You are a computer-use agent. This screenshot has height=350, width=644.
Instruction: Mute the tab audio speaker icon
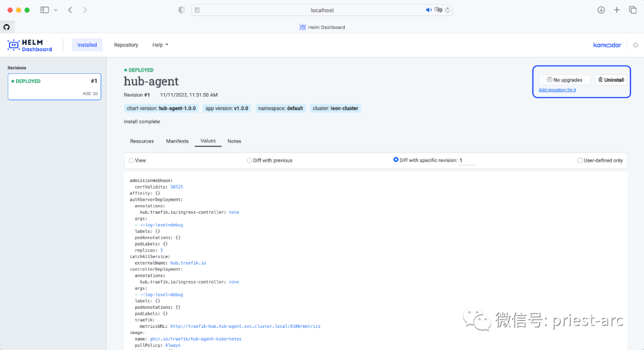point(428,10)
